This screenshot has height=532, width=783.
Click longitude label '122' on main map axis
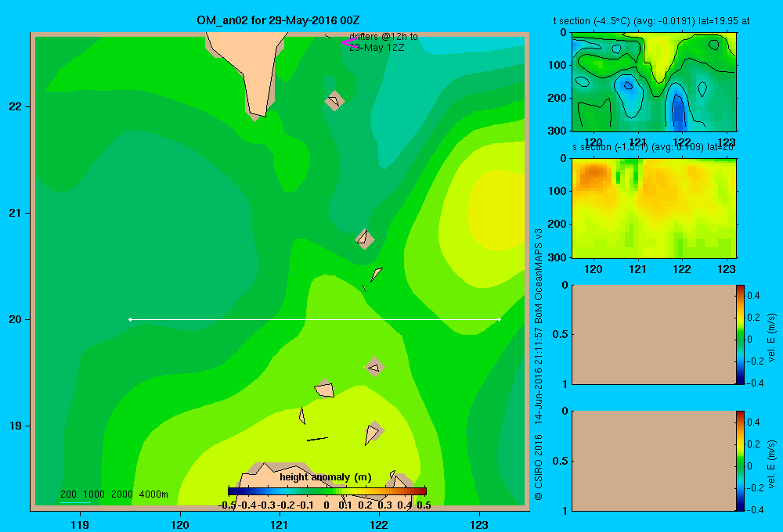pyautogui.click(x=379, y=524)
